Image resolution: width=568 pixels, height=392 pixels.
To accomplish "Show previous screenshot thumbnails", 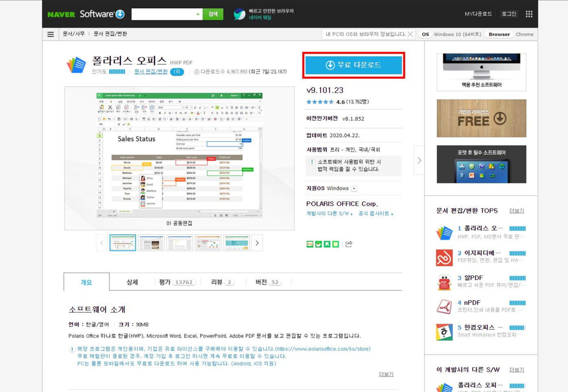I will (x=102, y=243).
